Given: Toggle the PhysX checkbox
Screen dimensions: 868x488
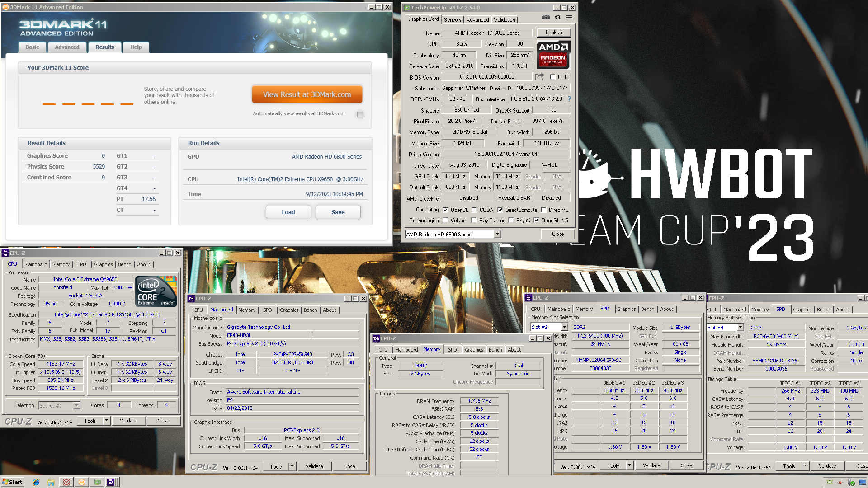Looking at the screenshot, I should click(x=511, y=221).
